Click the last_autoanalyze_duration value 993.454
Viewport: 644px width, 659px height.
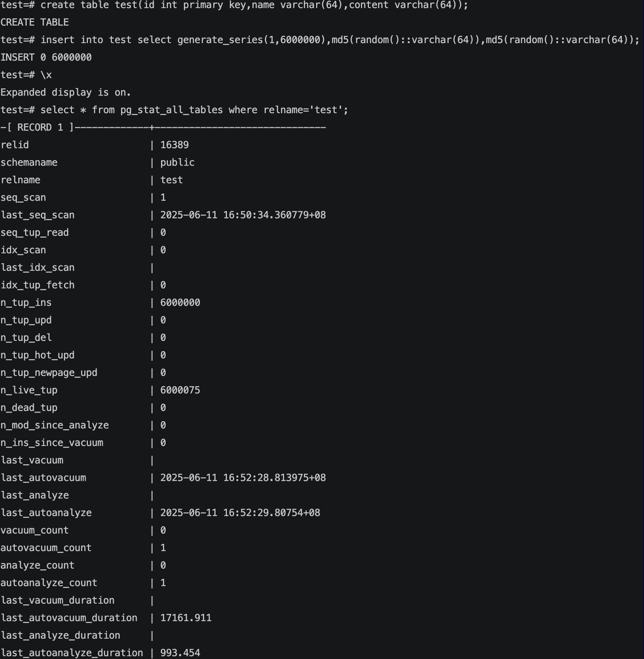pos(180,653)
